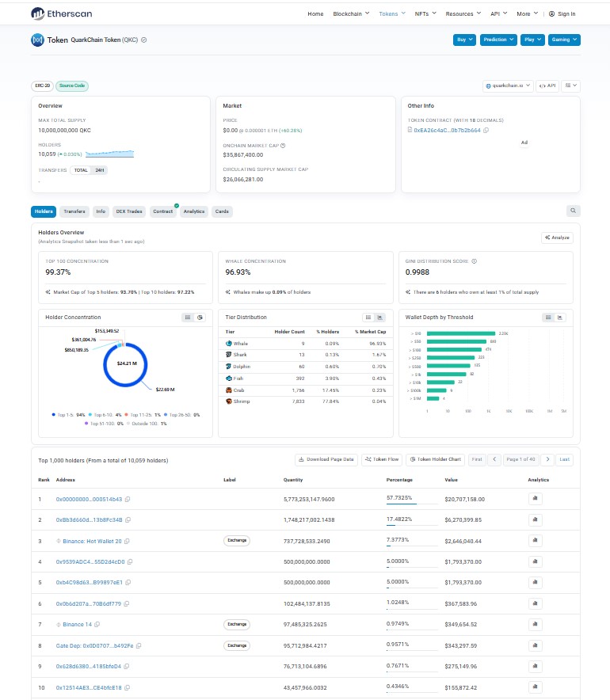Viewport: 610px width, 700px height.
Task: Switch Tier Distribution to chart view
Action: point(380,318)
